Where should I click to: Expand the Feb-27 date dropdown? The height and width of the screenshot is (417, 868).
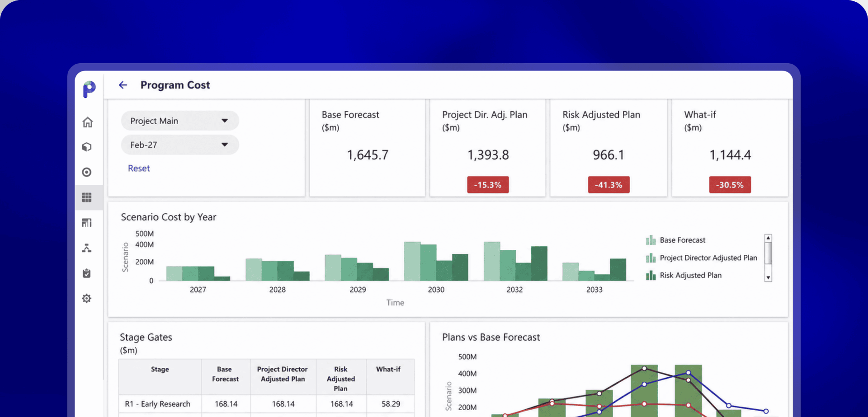pos(180,145)
